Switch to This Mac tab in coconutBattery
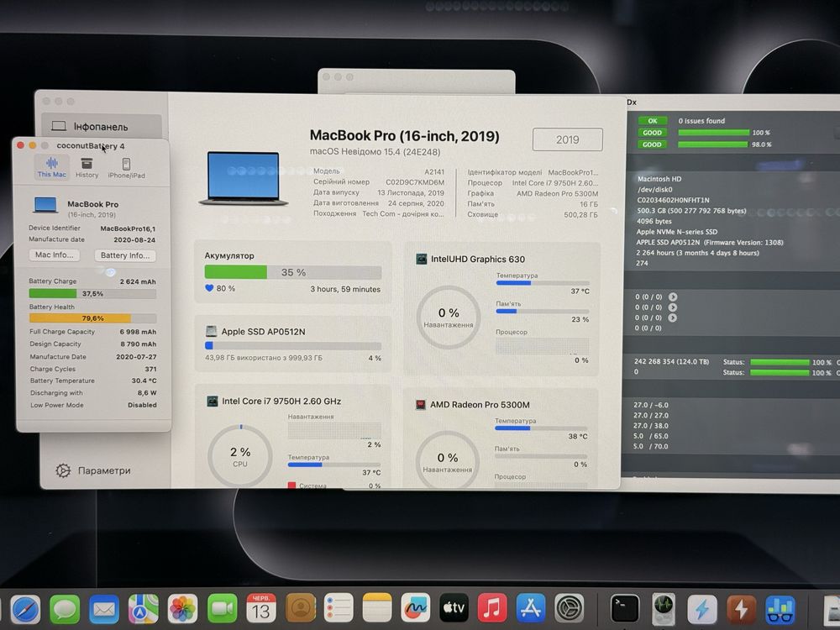 [x=52, y=168]
